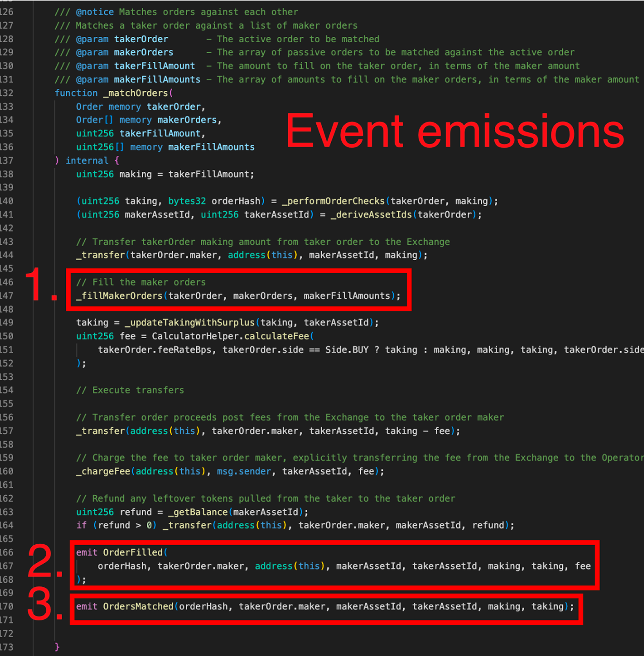Click msg.sender in the _chargeFee call
Image resolution: width=644 pixels, height=656 pixels.
(244, 471)
